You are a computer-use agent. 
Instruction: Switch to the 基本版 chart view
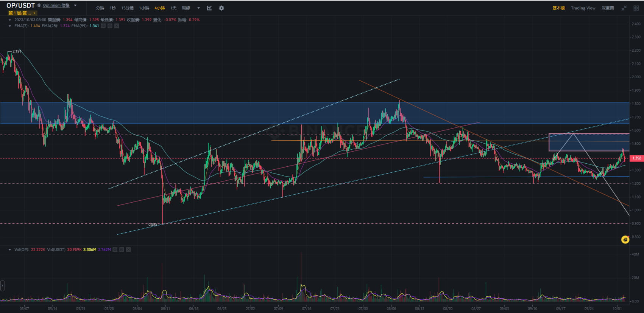coord(558,8)
